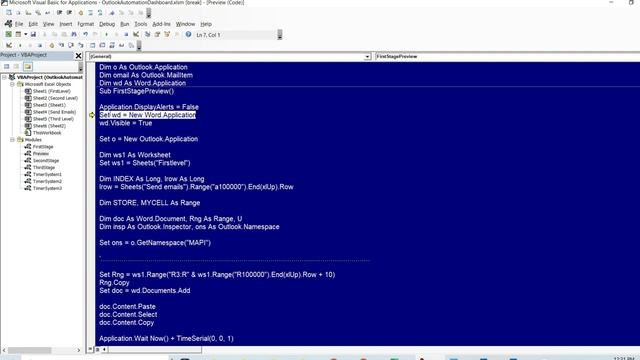Image resolution: width=640 pixels, height=360 pixels.
Task: Open the Edit menu
Action: pyautogui.click(x=33, y=24)
